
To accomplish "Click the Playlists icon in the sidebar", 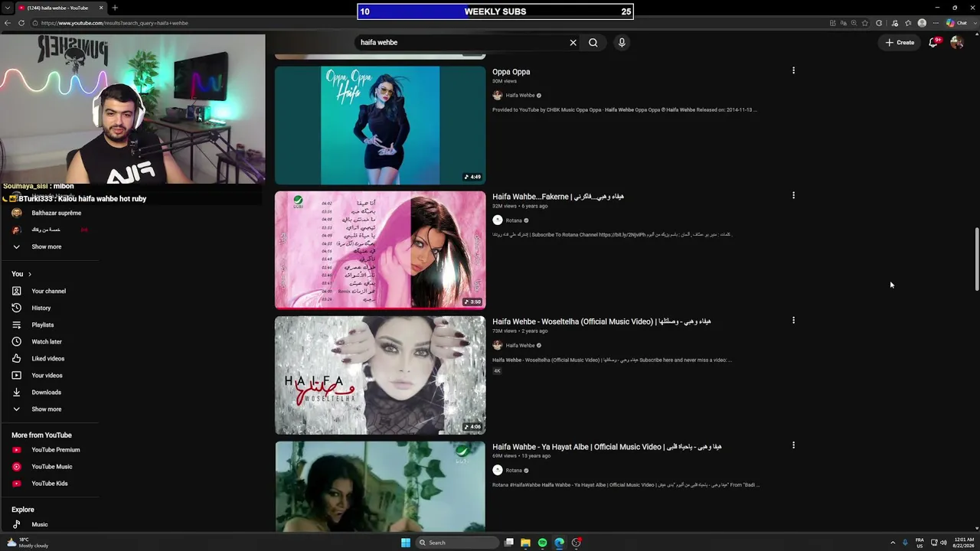I will click(x=16, y=324).
